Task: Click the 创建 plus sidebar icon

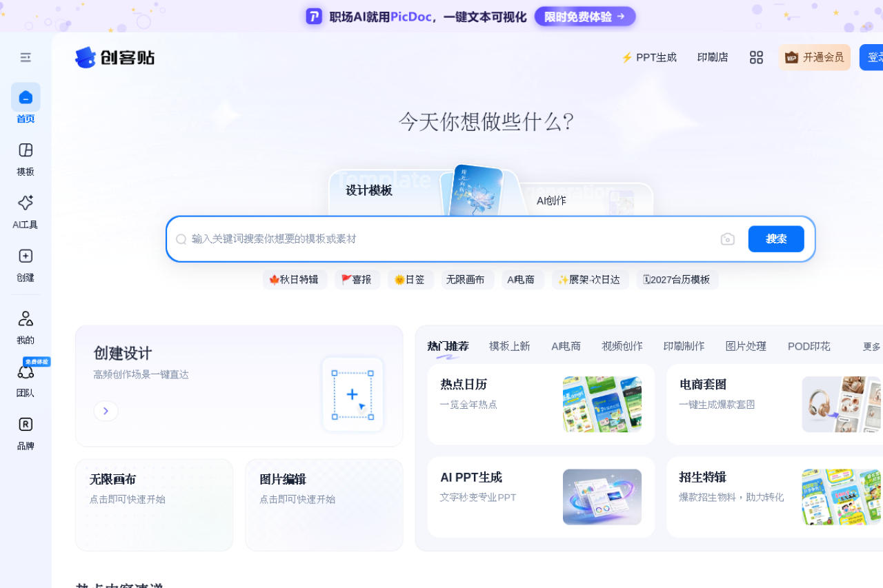Action: pyautogui.click(x=26, y=256)
